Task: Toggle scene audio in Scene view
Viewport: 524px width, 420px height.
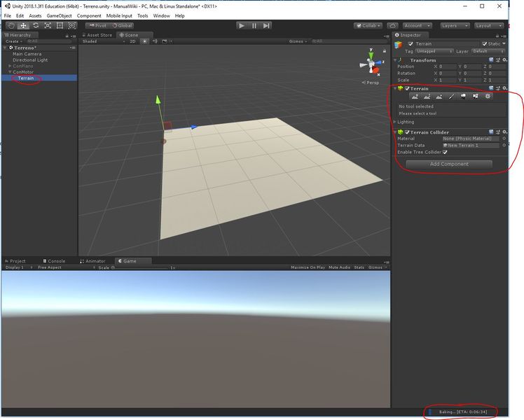Action: 155,41
